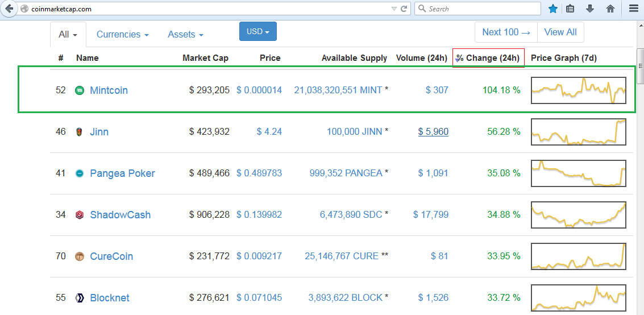Image resolution: width=644 pixels, height=315 pixels.
Task: Open the USD currency selector
Action: 258,31
